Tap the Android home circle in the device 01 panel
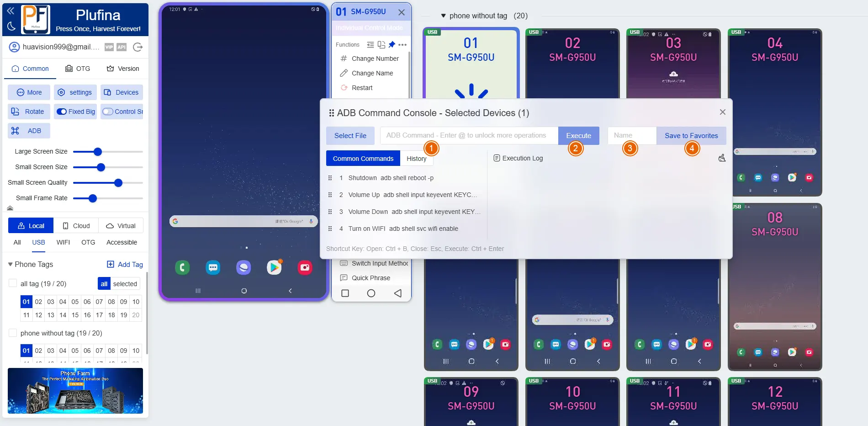The image size is (868, 426). 371,293
